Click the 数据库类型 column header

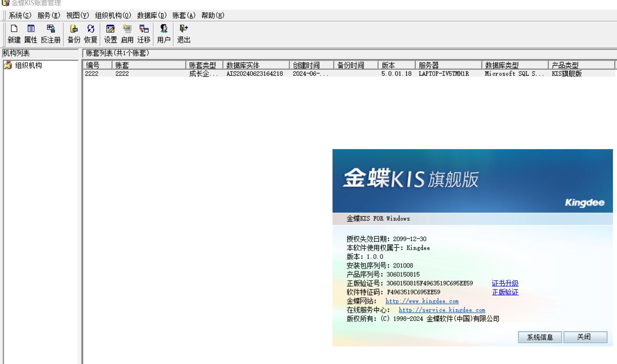pyautogui.click(x=515, y=65)
